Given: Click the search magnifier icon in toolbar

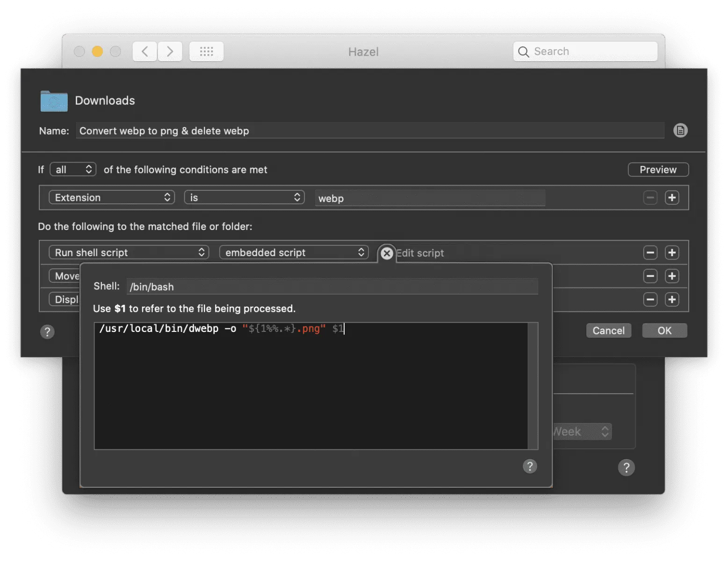Looking at the screenshot, I should point(524,51).
